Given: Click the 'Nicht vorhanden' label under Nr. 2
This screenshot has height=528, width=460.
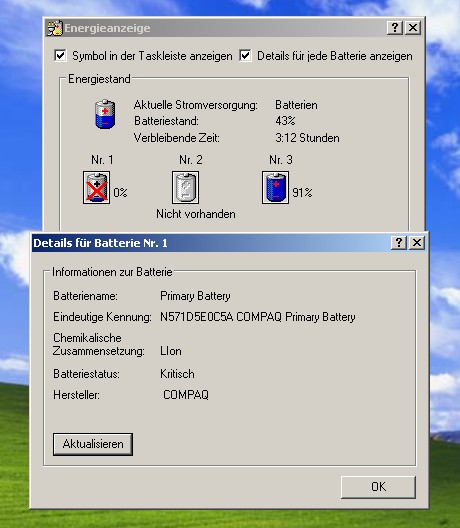Looking at the screenshot, I should [196, 214].
